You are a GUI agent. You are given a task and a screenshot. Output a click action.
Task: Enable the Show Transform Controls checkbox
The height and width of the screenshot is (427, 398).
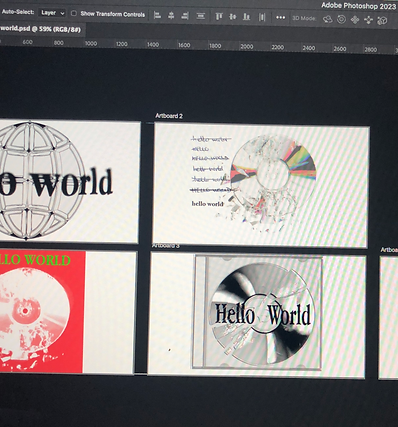coord(74,13)
